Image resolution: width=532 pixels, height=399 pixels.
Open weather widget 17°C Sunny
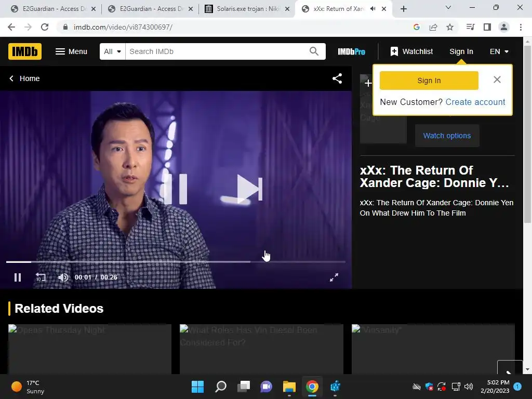tap(28, 387)
